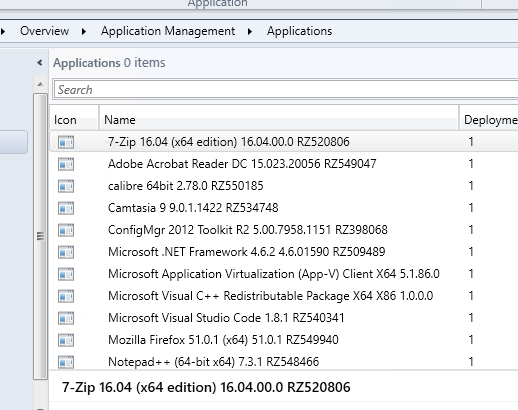This screenshot has width=518, height=410.
Task: Click the icon for 7-Zip 16.04 row
Action: point(66,142)
